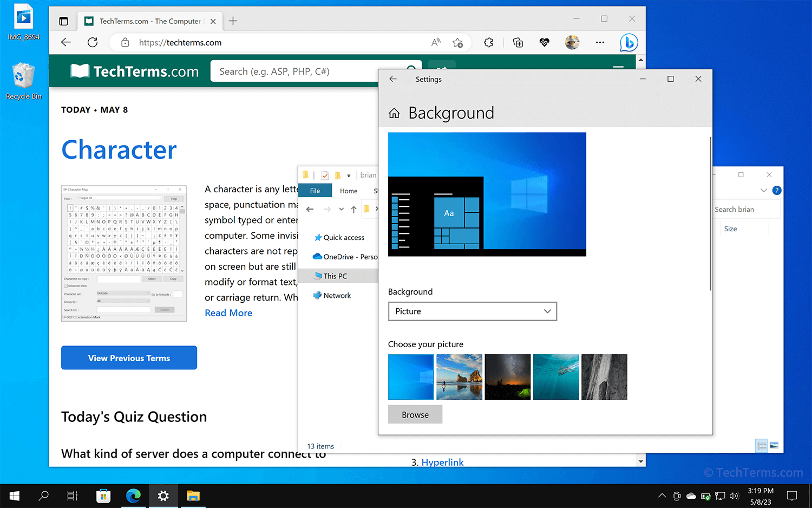
Task: Choose the gray cliff wallpaper thumbnail
Action: (604, 377)
